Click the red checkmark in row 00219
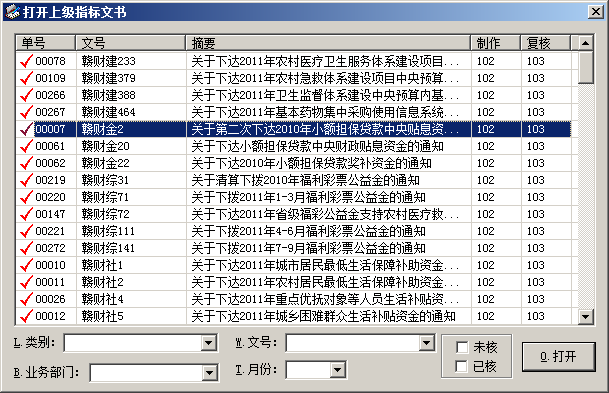 coord(26,180)
